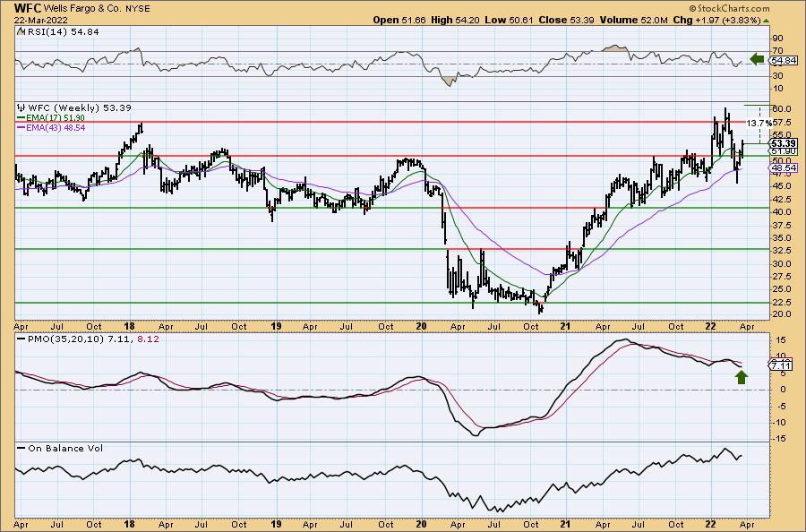Click the Open 51.66 value

click(x=399, y=20)
